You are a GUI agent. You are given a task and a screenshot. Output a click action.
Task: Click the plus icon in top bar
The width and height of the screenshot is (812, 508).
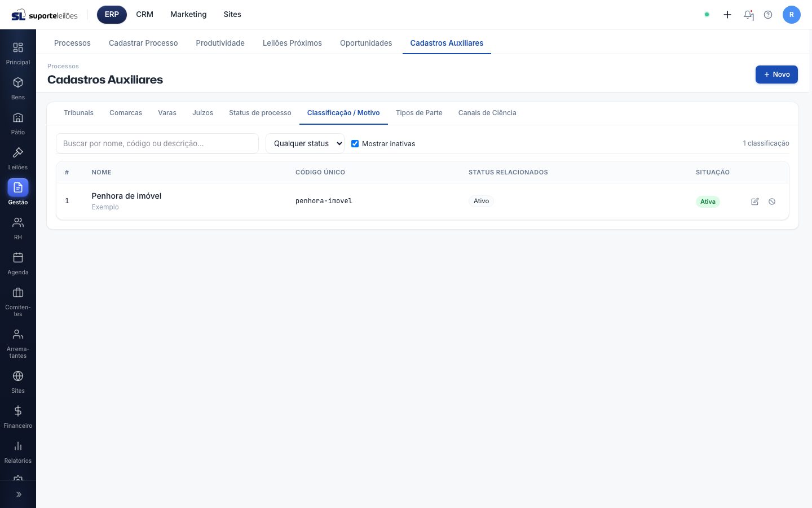pos(727,15)
